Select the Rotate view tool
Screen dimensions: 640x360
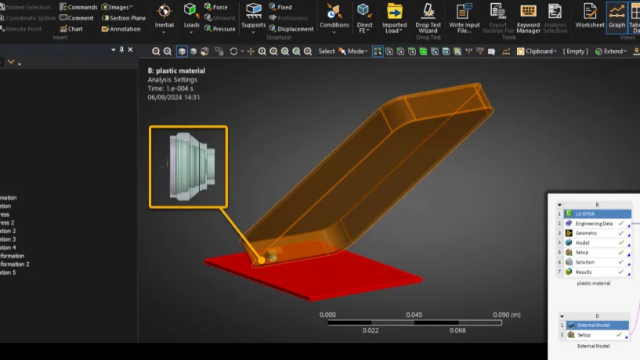(233, 51)
